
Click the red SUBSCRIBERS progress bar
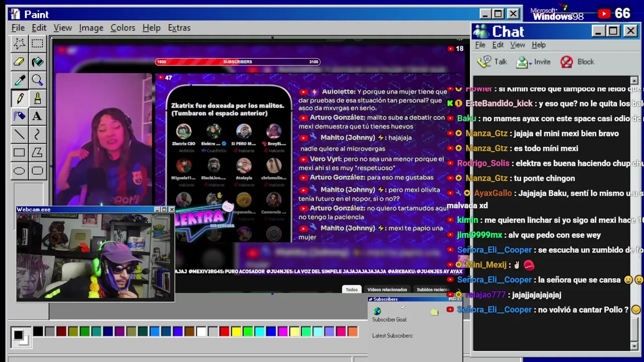click(237, 62)
